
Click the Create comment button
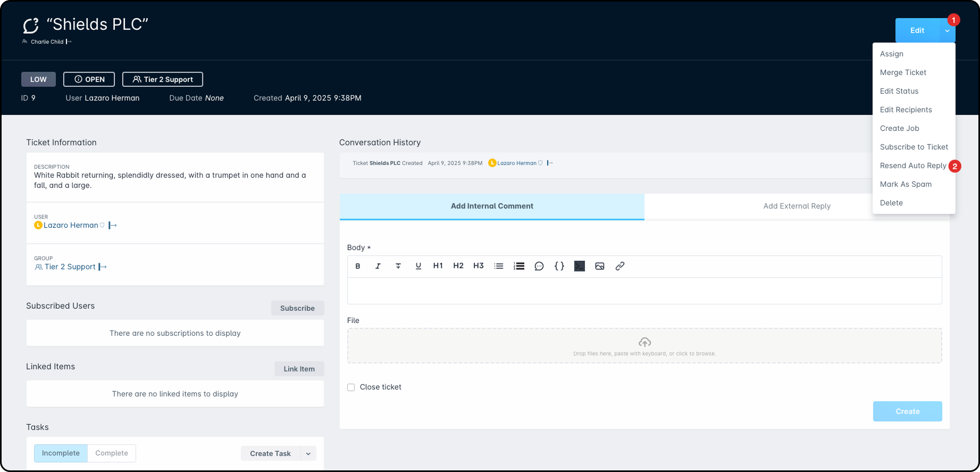(907, 411)
